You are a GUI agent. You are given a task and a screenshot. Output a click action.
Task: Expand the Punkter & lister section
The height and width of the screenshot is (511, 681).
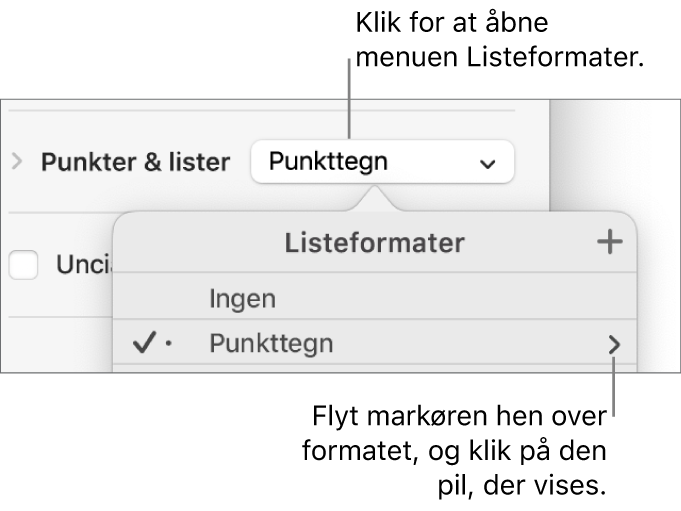[17, 162]
